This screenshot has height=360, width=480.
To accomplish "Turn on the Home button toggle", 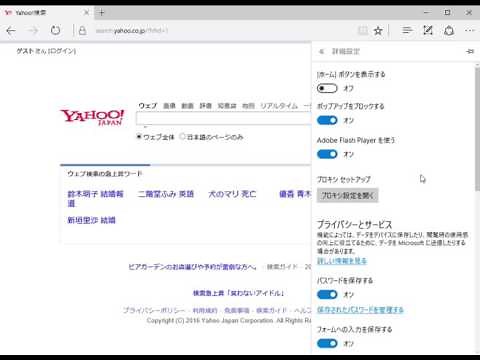I will tap(327, 88).
